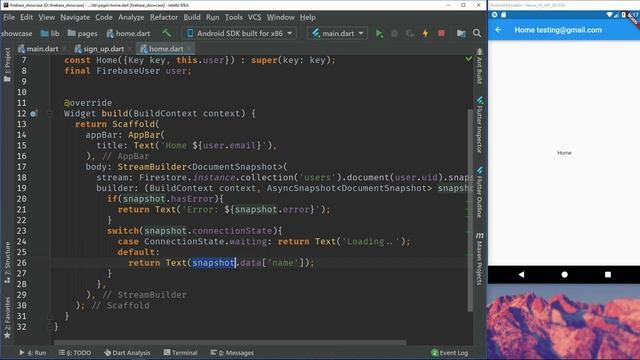Open the Help menu
The image size is (640, 360).
click(307, 17)
